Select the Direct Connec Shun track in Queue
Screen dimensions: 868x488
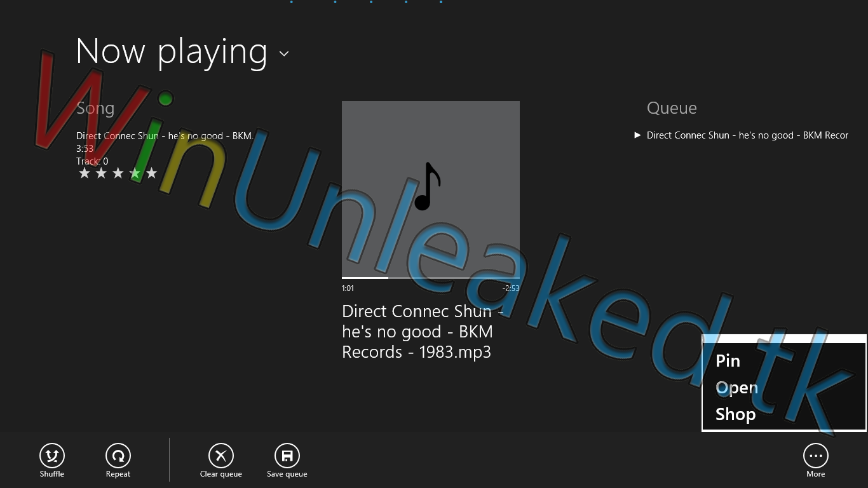(747, 135)
